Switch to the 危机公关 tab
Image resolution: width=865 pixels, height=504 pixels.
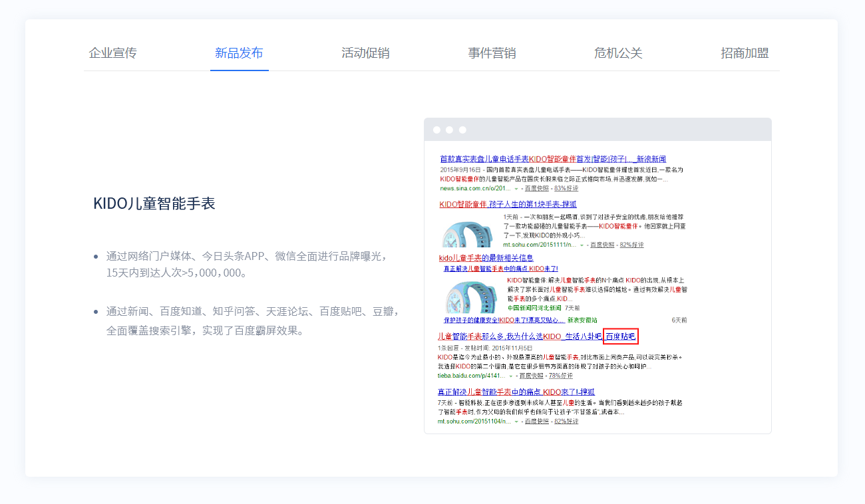tap(618, 53)
